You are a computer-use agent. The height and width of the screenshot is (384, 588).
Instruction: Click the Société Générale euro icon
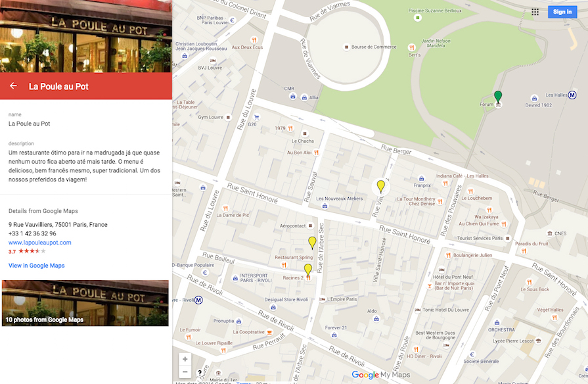click(x=472, y=354)
